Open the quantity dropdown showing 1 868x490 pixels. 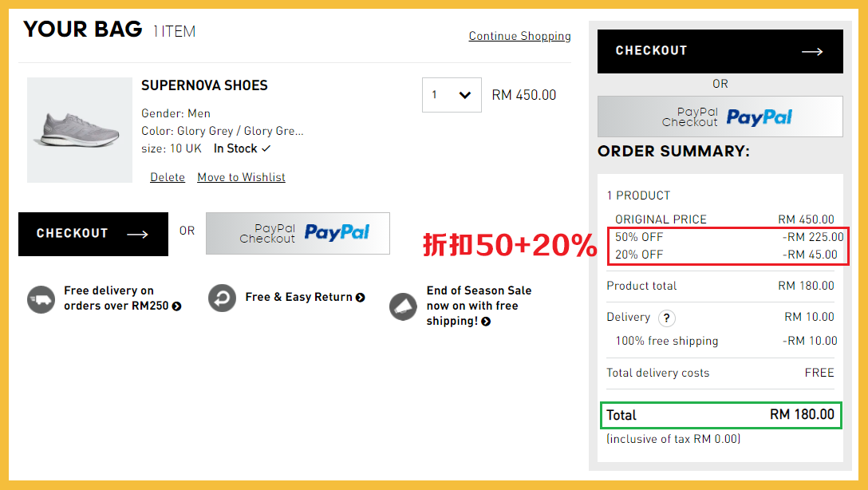pos(452,95)
